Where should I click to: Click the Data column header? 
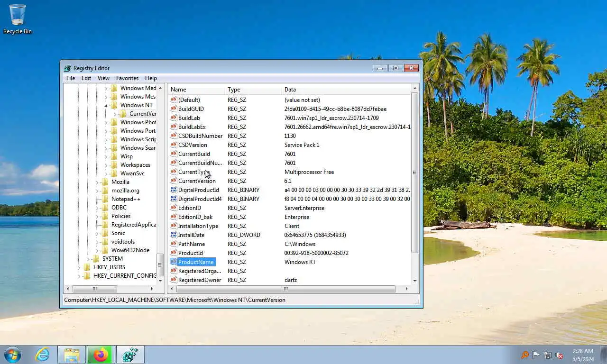click(x=347, y=90)
